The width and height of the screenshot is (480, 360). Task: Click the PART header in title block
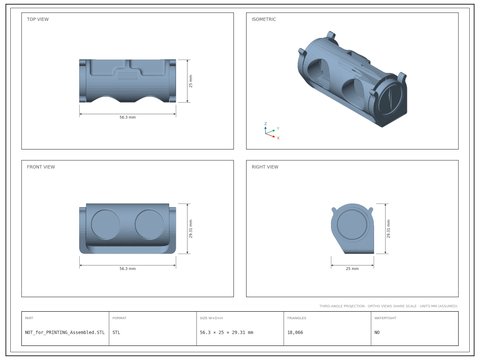(x=29, y=318)
